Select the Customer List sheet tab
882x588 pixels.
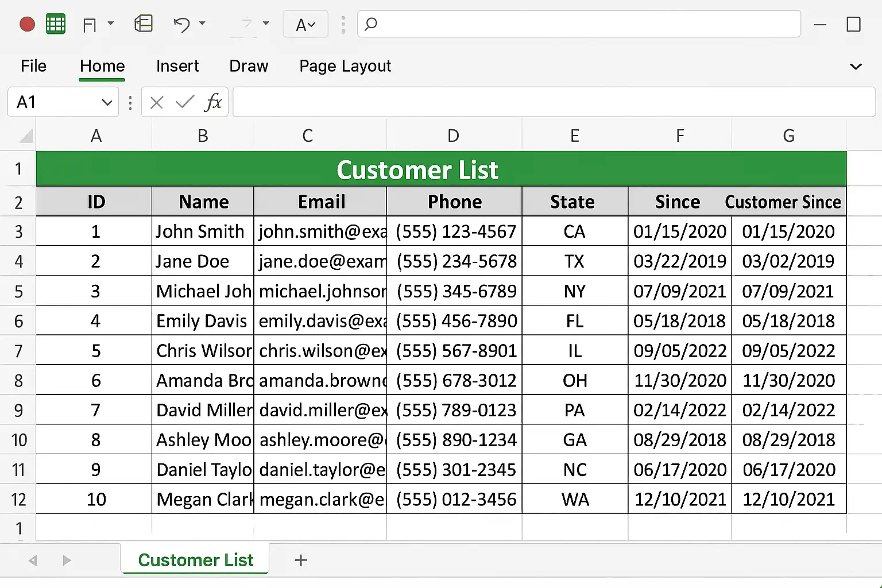[195, 560]
